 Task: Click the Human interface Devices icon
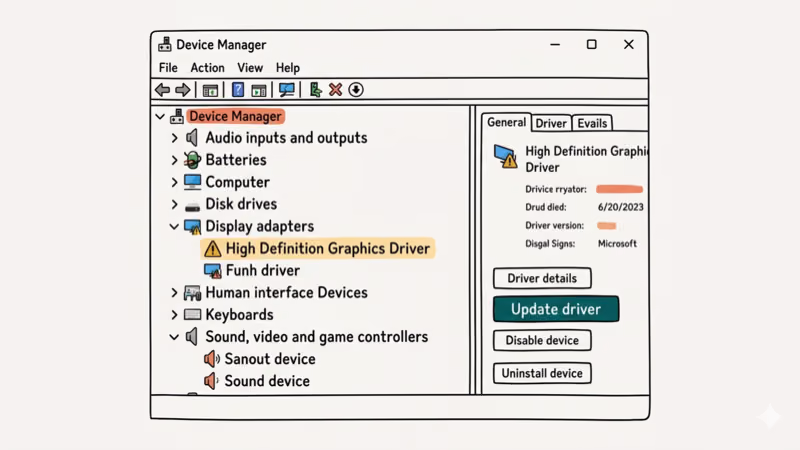192,292
